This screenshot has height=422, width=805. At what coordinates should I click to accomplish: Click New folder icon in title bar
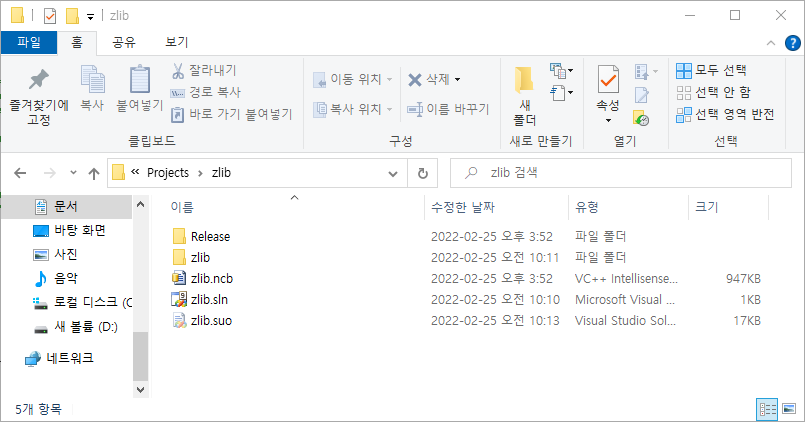(x=72, y=16)
